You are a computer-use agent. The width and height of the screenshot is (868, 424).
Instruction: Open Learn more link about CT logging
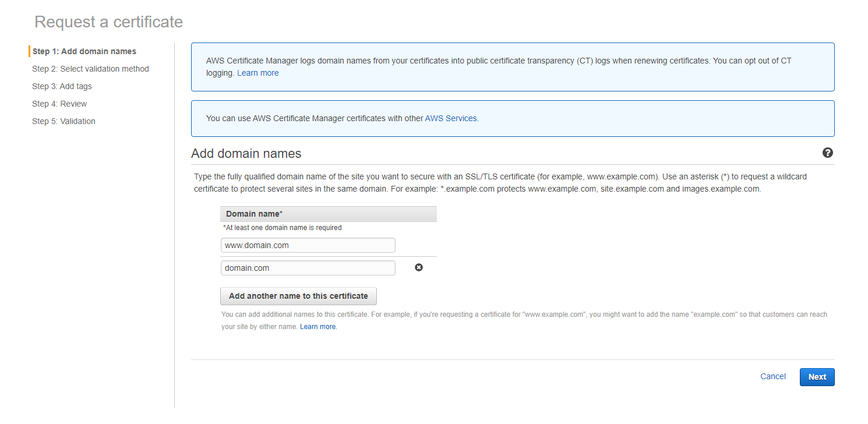pyautogui.click(x=257, y=73)
